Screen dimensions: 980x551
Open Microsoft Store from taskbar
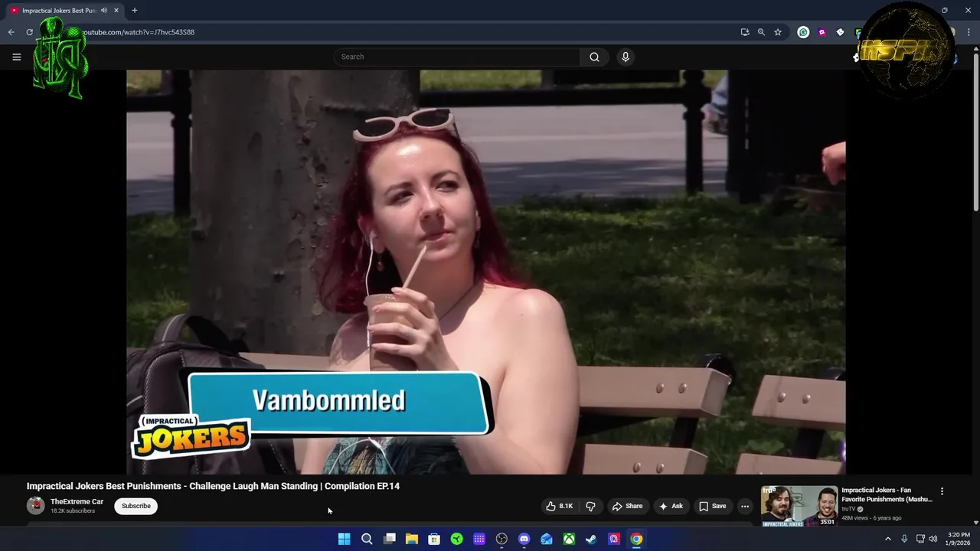point(434,539)
